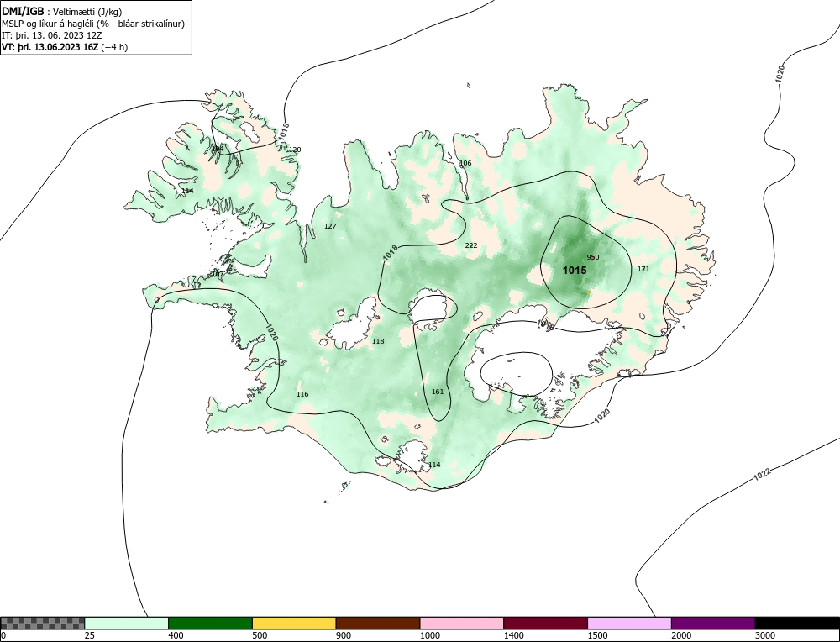The height and width of the screenshot is (642, 840).
Task: Click the 'MSLP og líkur á hagléli' line
Action: 93,24
